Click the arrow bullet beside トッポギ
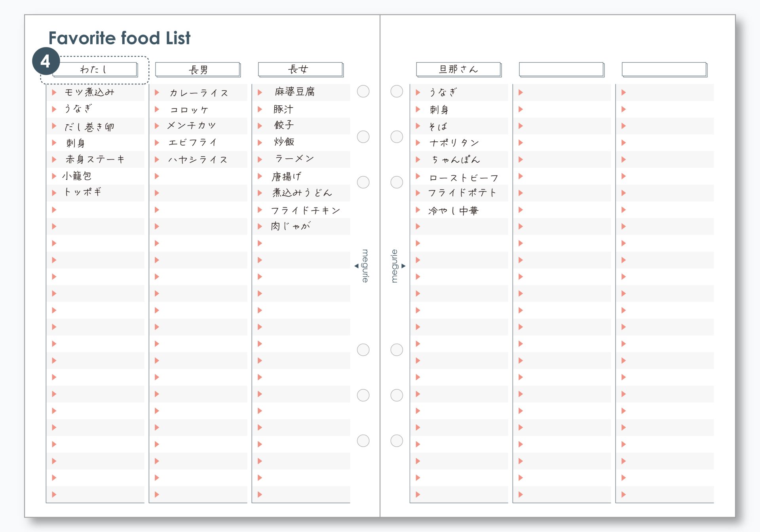 pyautogui.click(x=54, y=193)
